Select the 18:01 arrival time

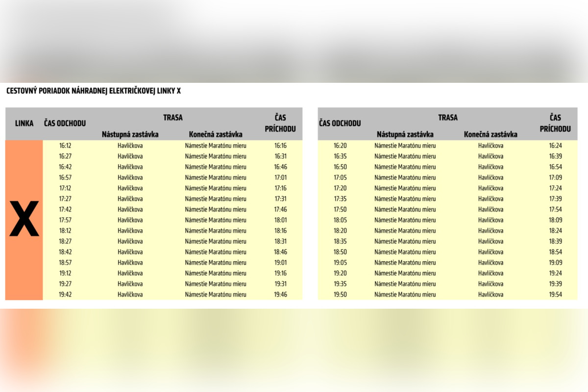(280, 220)
